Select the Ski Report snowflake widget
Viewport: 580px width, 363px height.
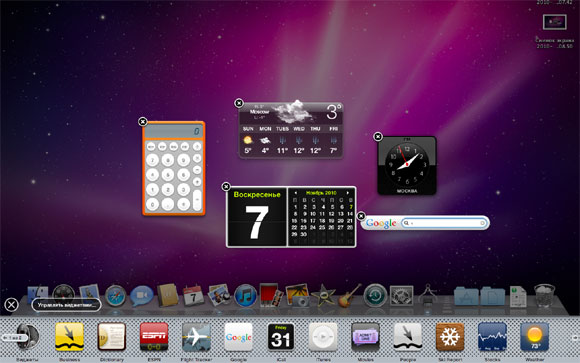pos(450,336)
